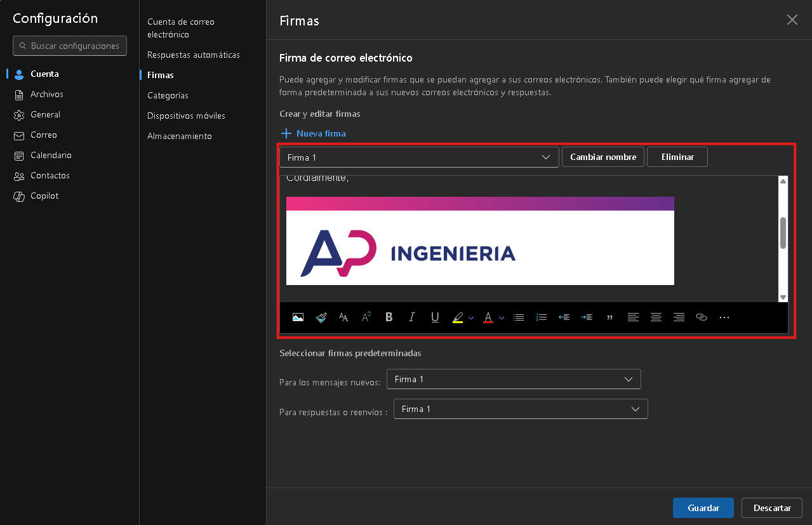Screen dimensions: 812x525
Task: Select the Categorías submenu item
Action: (168, 96)
